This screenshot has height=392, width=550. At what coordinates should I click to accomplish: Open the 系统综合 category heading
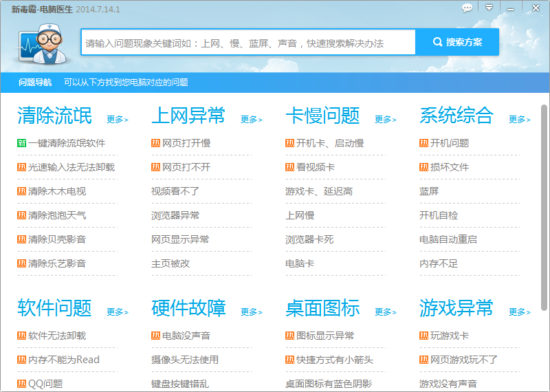coord(456,116)
